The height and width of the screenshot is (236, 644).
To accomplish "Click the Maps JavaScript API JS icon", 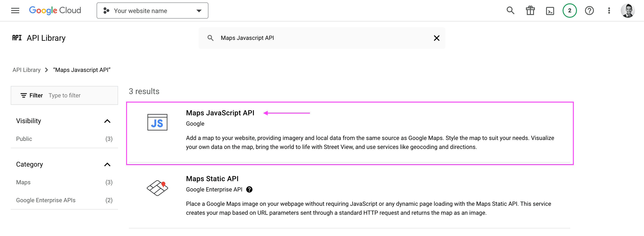I will (157, 122).
